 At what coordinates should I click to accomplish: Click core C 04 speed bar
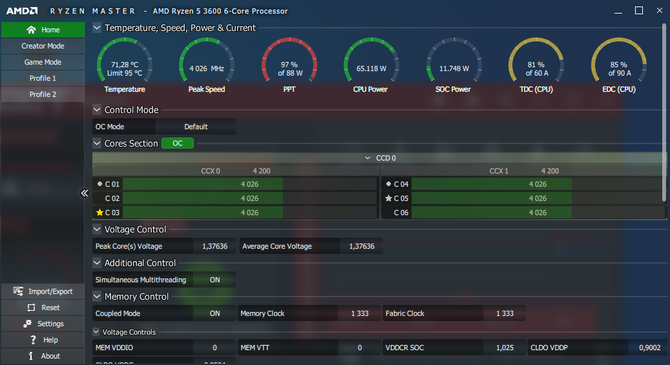coord(538,184)
